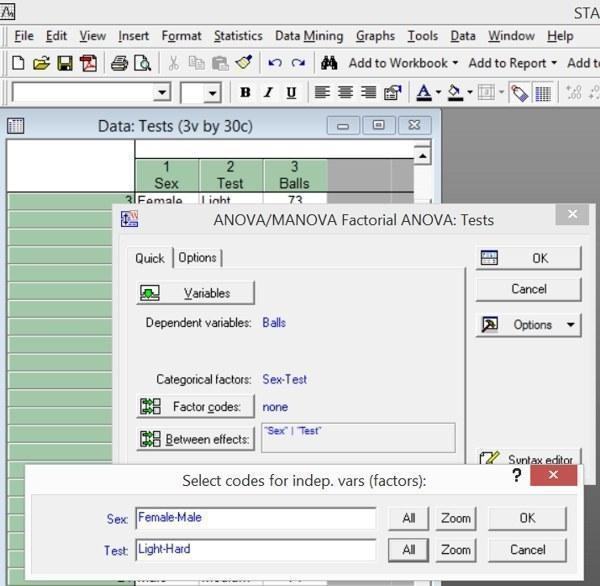Switch to the Options tab
600x586 pixels.
(197, 258)
